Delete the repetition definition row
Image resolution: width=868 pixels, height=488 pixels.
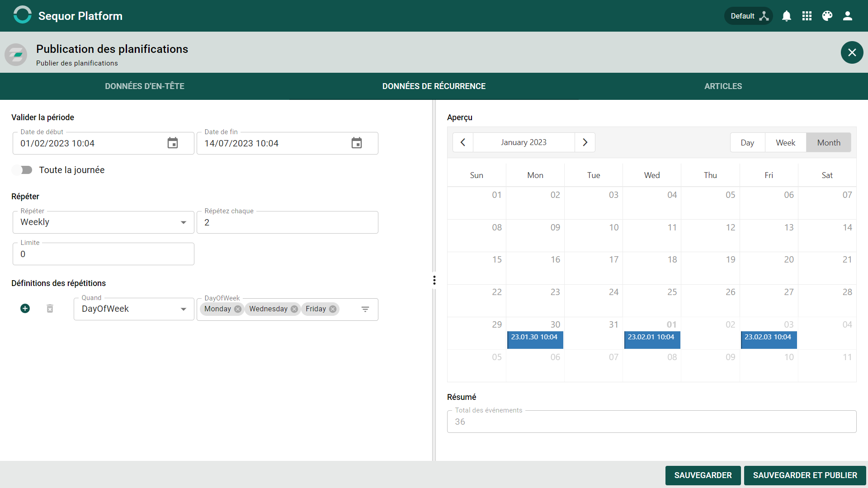(50, 309)
